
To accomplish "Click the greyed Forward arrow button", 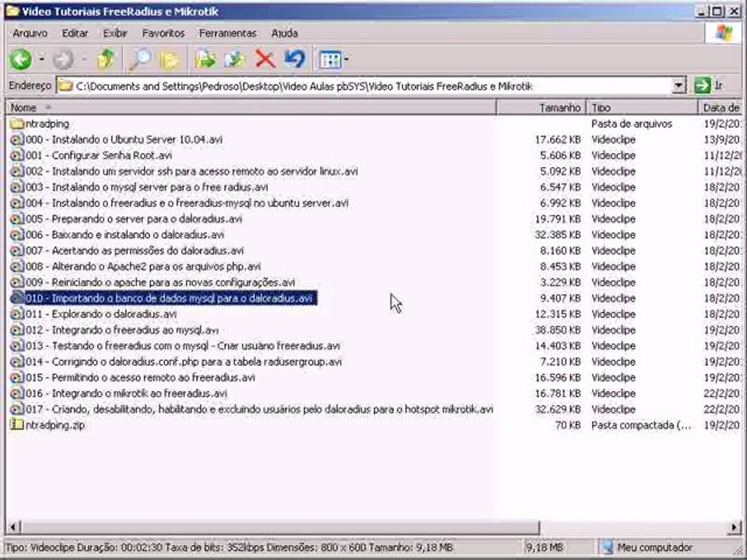I will tap(63, 60).
